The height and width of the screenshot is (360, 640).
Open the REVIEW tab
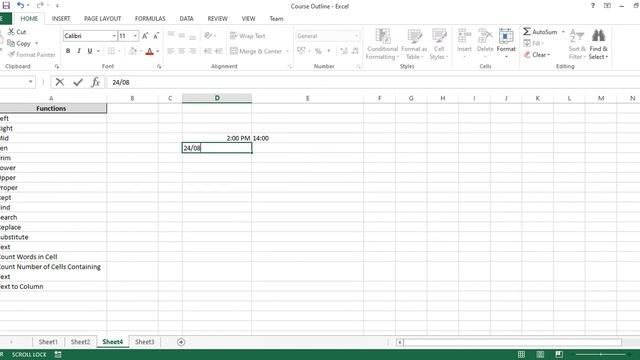click(x=218, y=19)
